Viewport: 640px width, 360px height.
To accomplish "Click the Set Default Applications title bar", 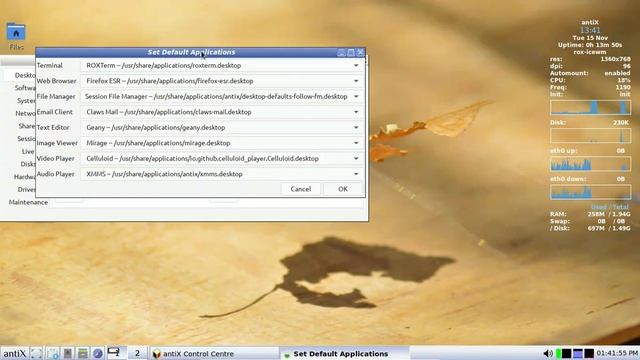I will pyautogui.click(x=191, y=52).
